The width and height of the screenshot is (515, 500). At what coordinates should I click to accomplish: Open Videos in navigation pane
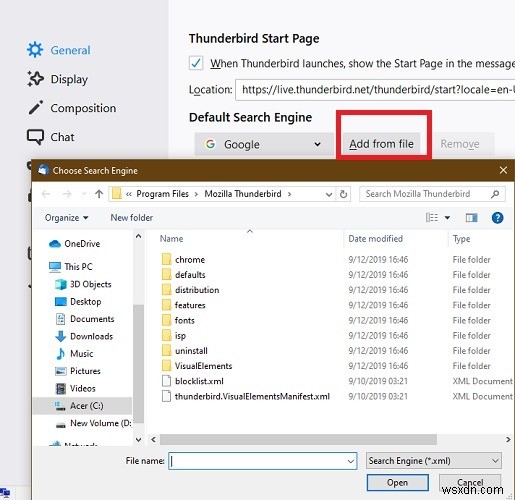(x=76, y=388)
